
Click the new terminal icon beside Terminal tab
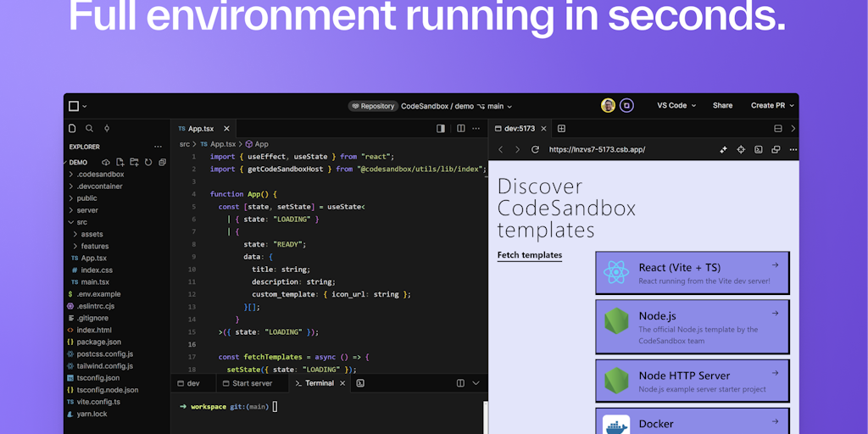(x=359, y=383)
